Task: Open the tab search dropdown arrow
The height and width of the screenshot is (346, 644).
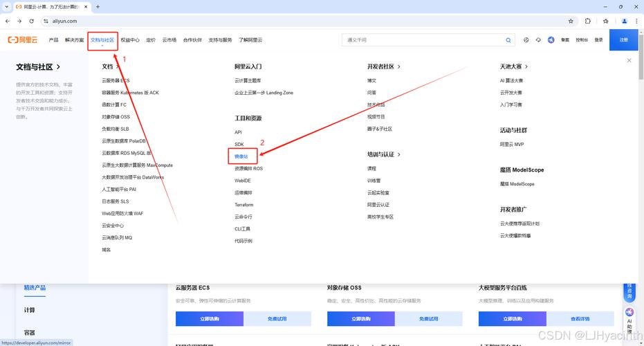Action: pos(7,7)
